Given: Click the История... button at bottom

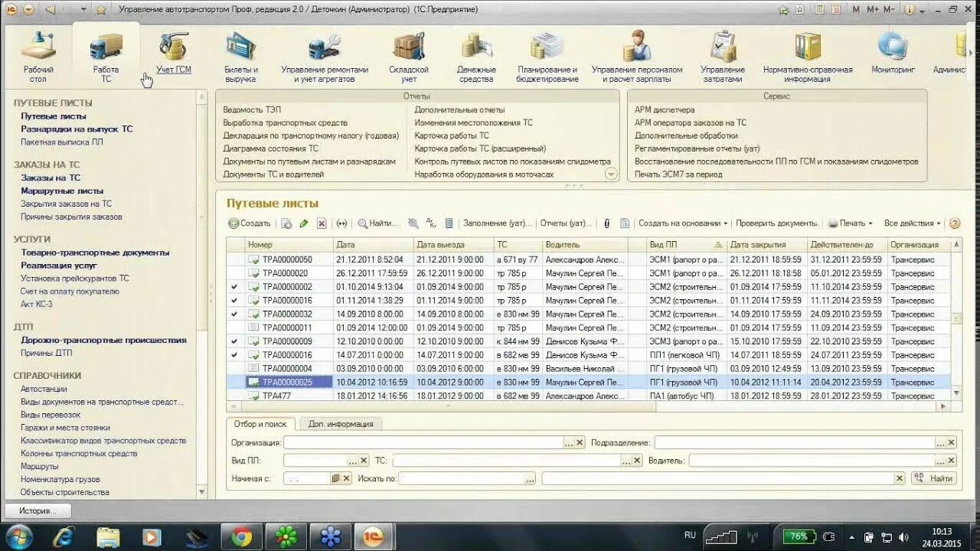Looking at the screenshot, I should 38,511.
